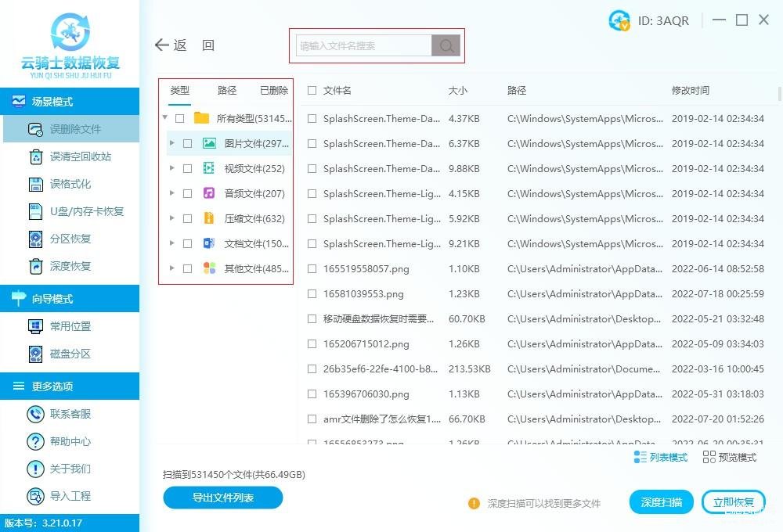The width and height of the screenshot is (783, 532).
Task: Select the amr文件删除了怎么恢复1... file name
Action: (x=382, y=419)
